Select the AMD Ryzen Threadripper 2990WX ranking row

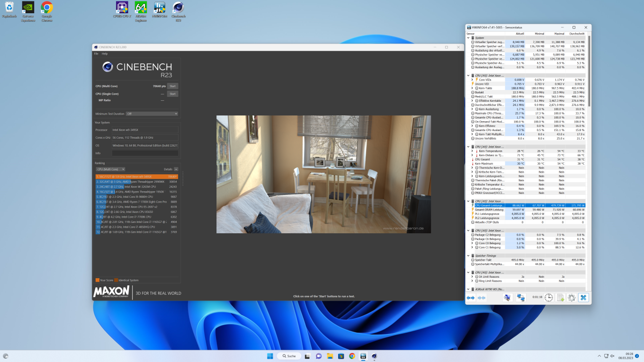(137, 181)
